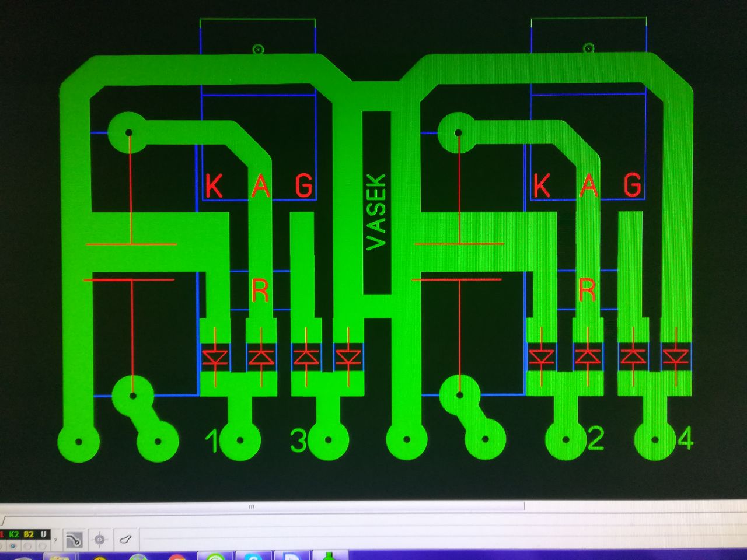Open Skype from the taskbar
747x560 pixels.
[x=254, y=556]
